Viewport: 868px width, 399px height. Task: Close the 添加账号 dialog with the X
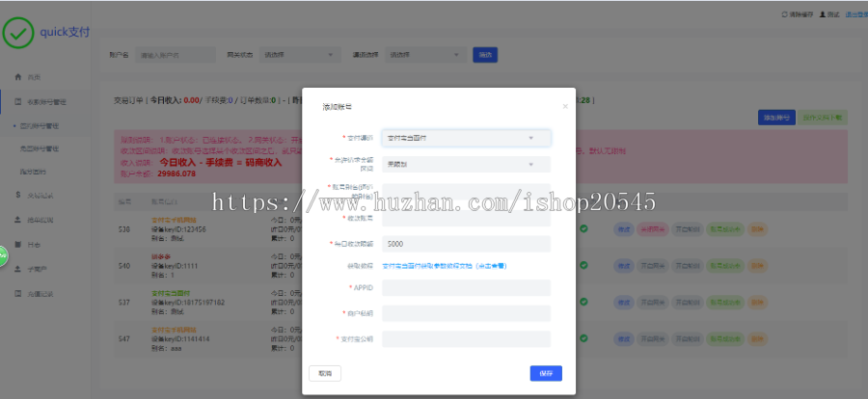[x=565, y=106]
